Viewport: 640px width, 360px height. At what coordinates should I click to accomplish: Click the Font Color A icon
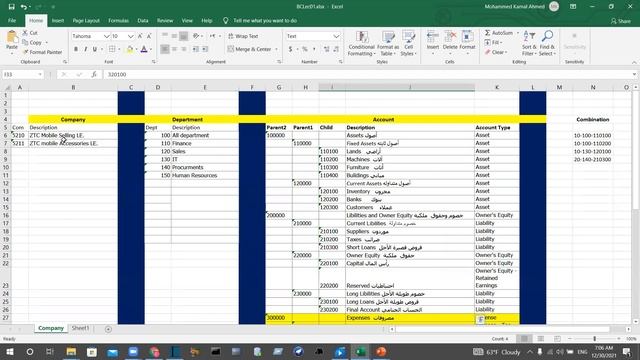[x=144, y=49]
